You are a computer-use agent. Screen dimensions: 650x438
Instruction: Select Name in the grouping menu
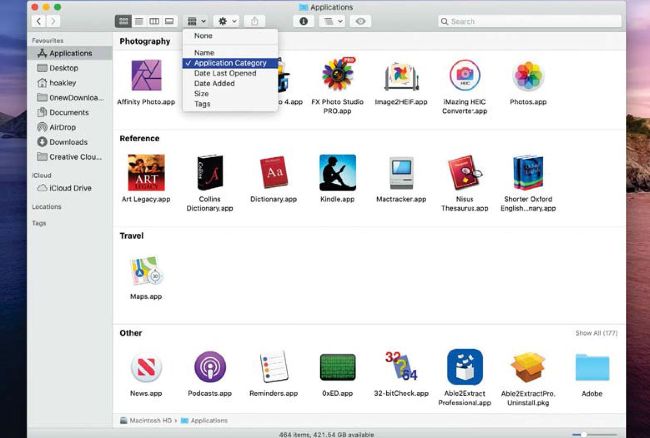204,51
